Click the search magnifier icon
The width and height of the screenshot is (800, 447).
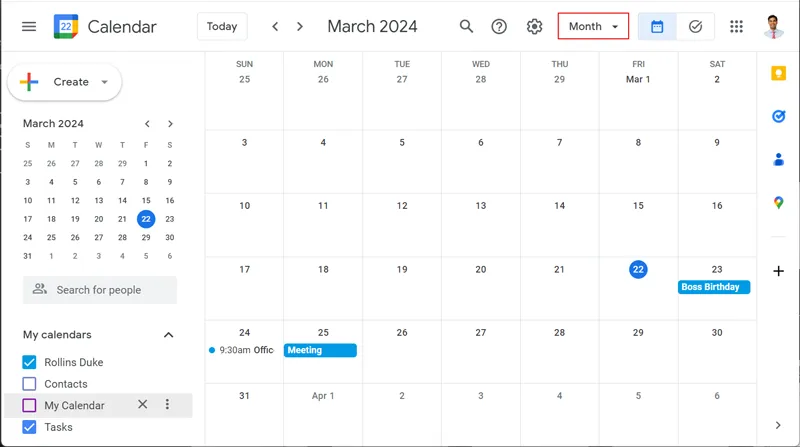point(466,27)
